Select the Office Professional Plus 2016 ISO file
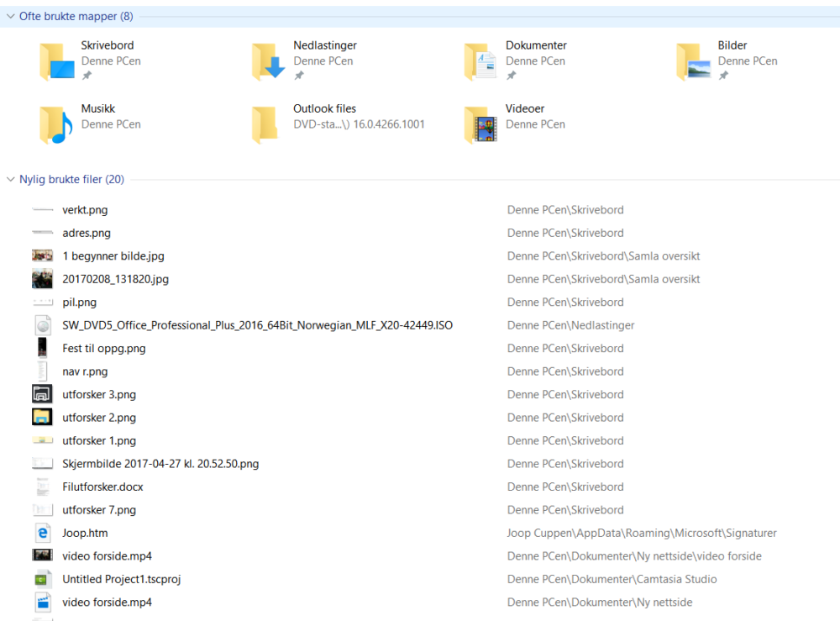840x621 pixels. (257, 325)
